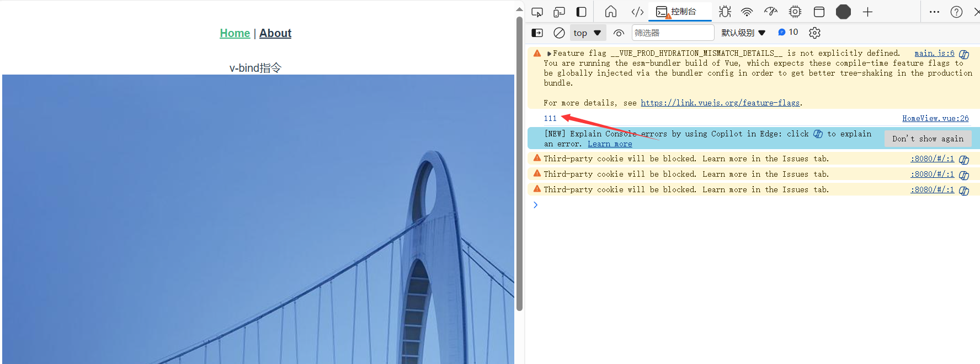Click the page vertical scrollbar

519,163
